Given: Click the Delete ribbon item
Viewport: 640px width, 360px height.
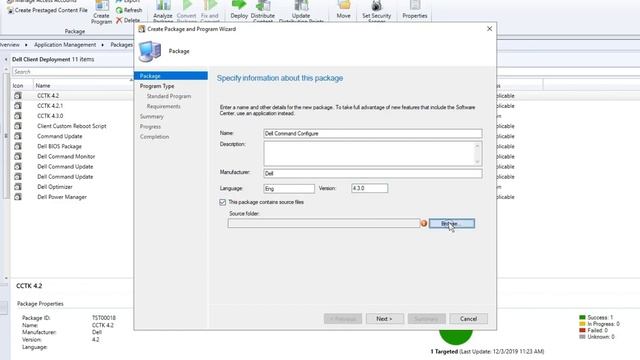Looking at the screenshot, I should (128, 20).
